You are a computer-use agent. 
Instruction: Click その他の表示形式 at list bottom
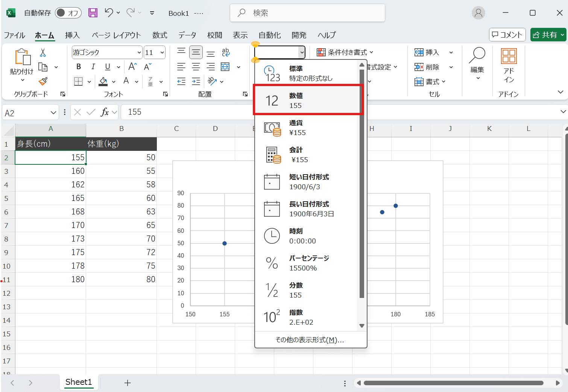coord(310,340)
